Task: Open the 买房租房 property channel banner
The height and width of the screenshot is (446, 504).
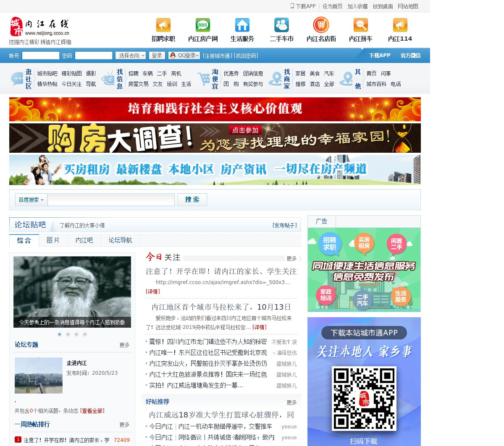Action: [215, 170]
